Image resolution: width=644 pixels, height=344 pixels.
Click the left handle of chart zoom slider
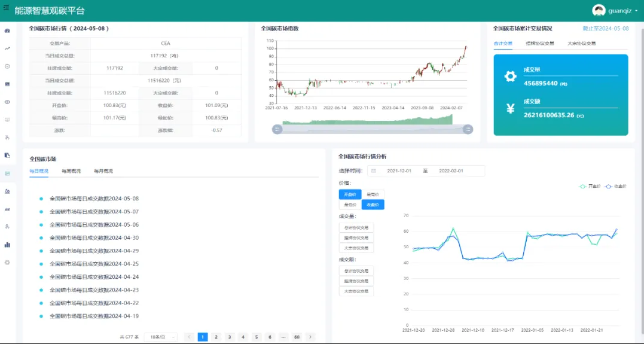277,129
